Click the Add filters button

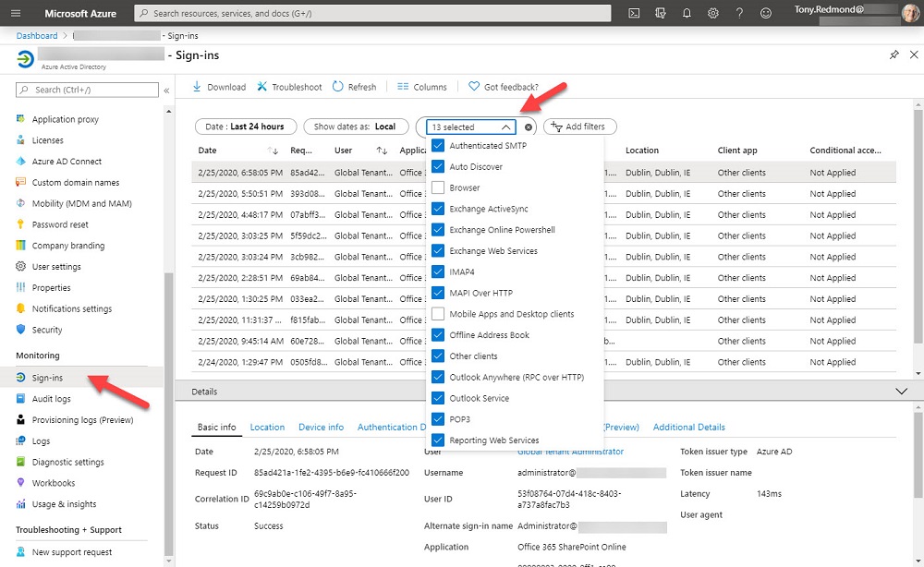tap(580, 127)
